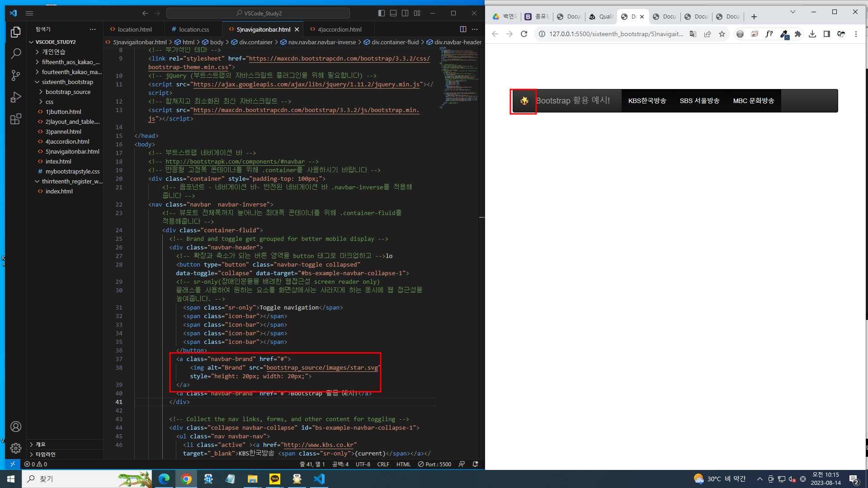Click the split editor right icon
This screenshot has width=868, height=488.
[463, 29]
